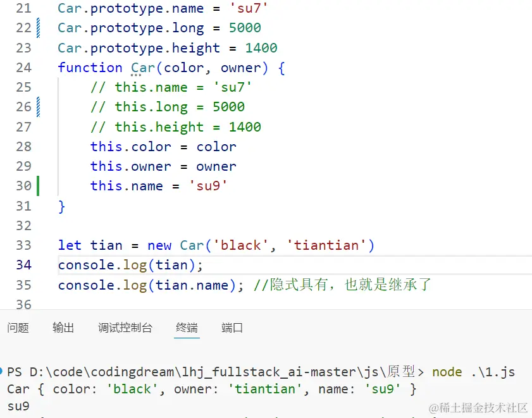Click the value 1400 on line 23

pos(261,48)
